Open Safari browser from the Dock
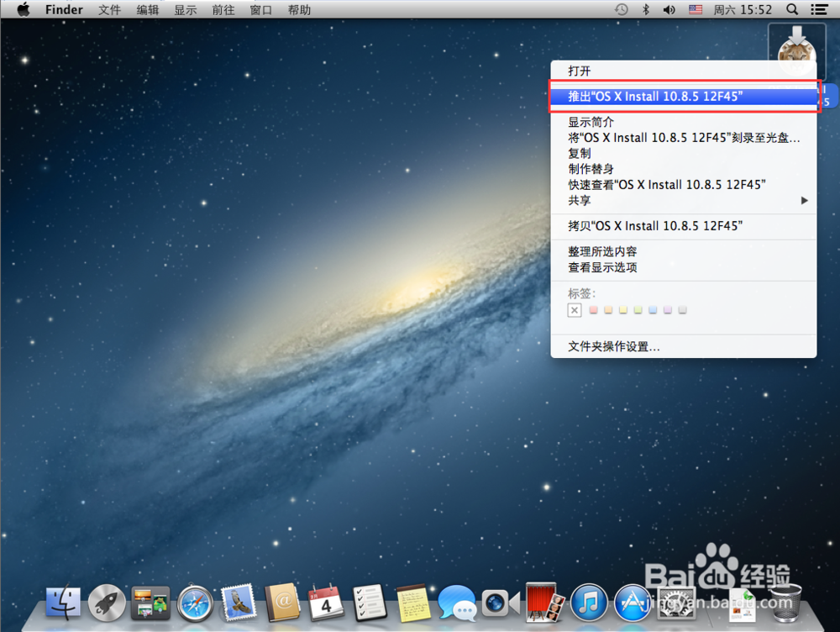Screen dimensions: 840x632 pyautogui.click(x=195, y=603)
